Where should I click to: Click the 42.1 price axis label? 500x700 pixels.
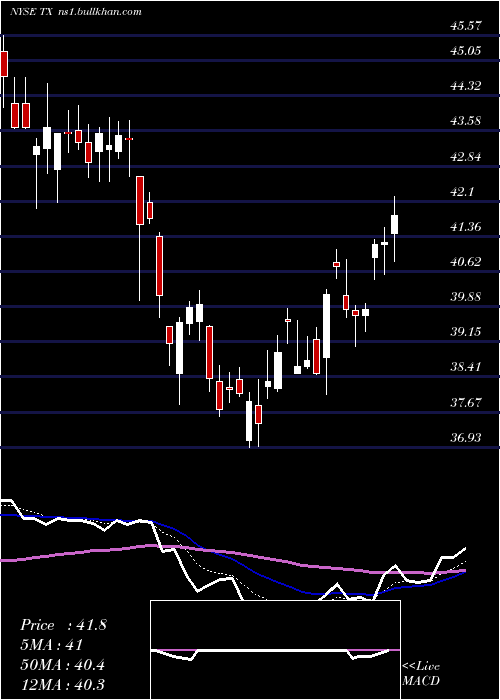pyautogui.click(x=462, y=192)
